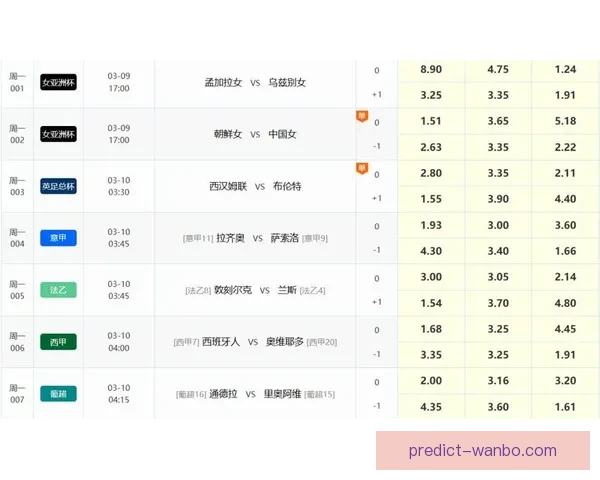
Task: Click team name 朝鲜女
Action: (x=228, y=134)
